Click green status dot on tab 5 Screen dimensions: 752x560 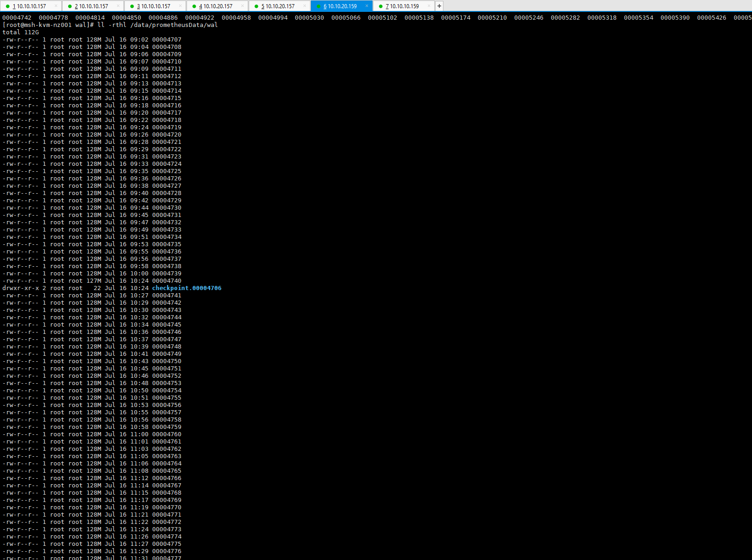click(x=256, y=6)
